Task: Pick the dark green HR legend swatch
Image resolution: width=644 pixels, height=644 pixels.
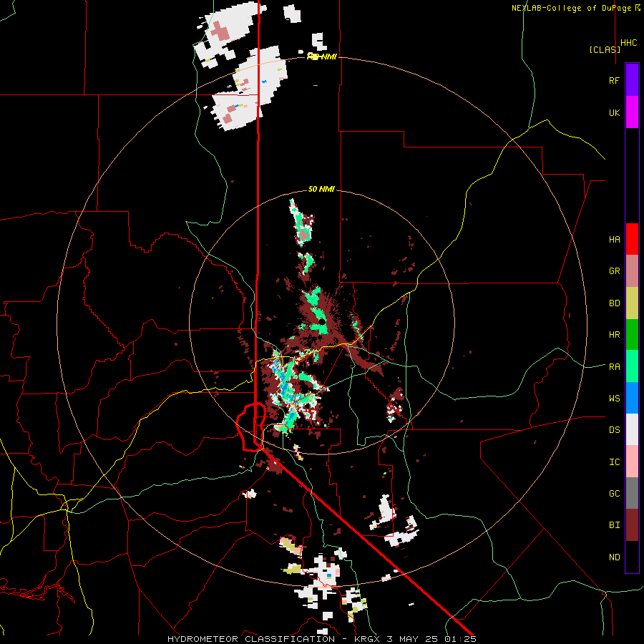Action: [x=632, y=335]
